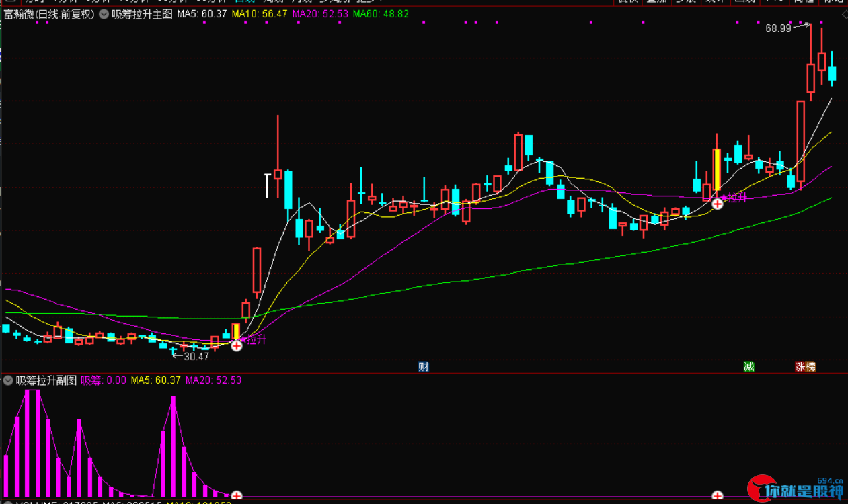
Task: Click the 拉升 label right of the chart
Action: click(737, 198)
